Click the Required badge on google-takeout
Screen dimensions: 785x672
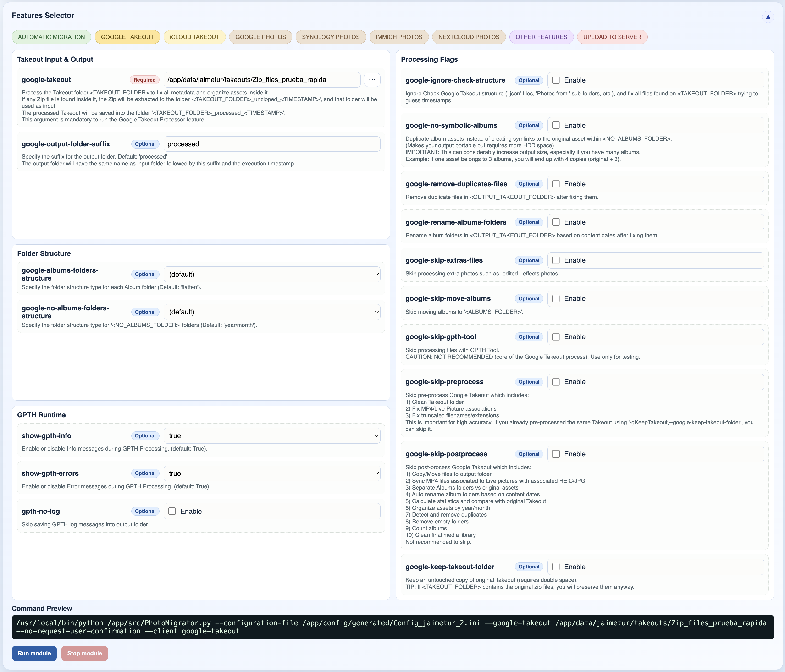pyautogui.click(x=144, y=80)
